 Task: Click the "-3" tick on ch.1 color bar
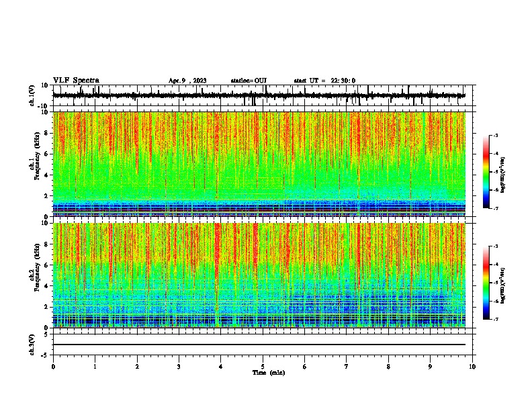click(x=495, y=135)
